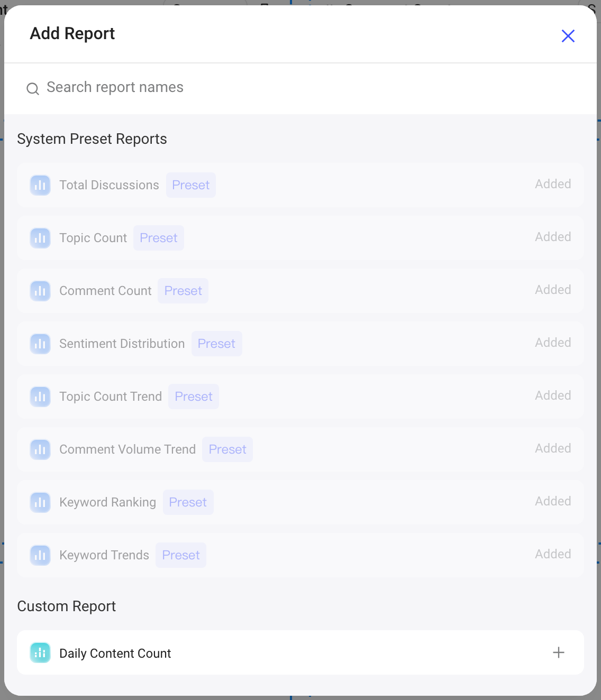Click the Comment Count chart icon
The image size is (601, 700).
40,291
